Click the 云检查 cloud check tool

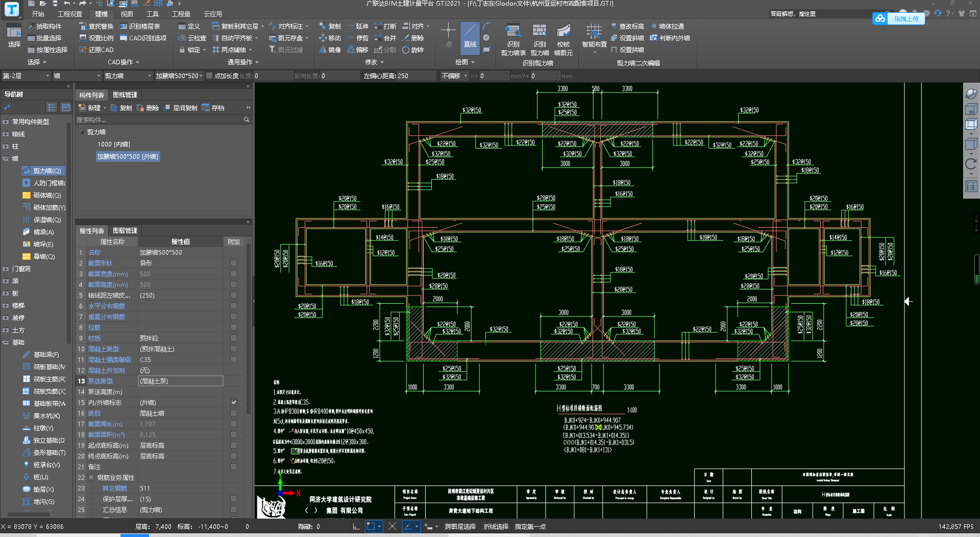(x=192, y=38)
